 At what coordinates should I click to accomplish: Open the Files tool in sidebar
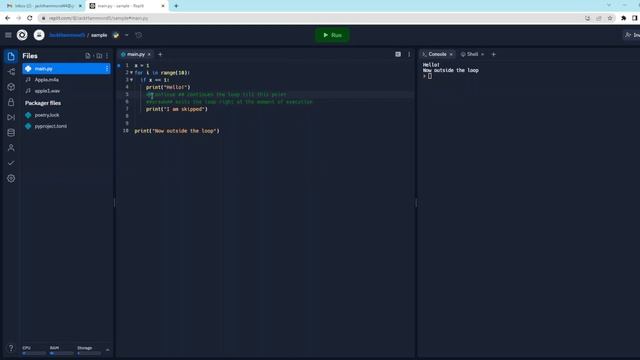pos(11,56)
